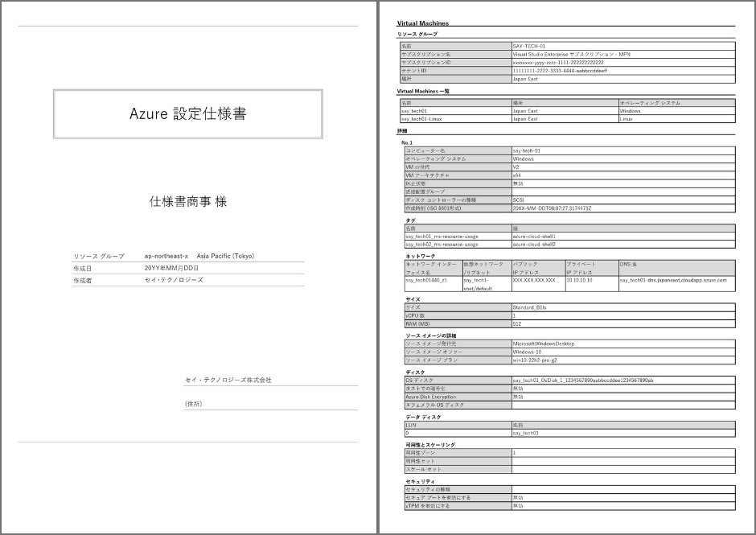
Task: Click the 'DNS 名' column header
Action: coord(628,265)
